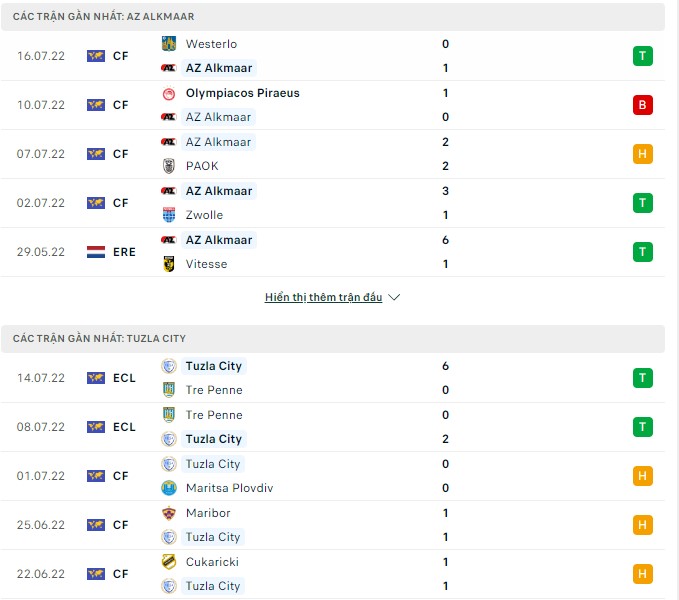Image resolution: width=679 pixels, height=600 pixels.
Task: Click the Maritsa Plovdiv team crest
Action: (x=169, y=488)
